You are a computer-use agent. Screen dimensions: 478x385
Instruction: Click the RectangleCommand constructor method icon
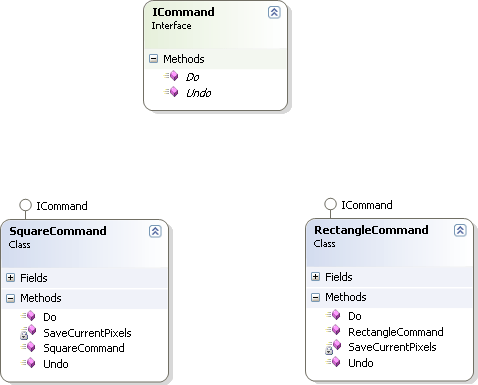[x=333, y=331]
